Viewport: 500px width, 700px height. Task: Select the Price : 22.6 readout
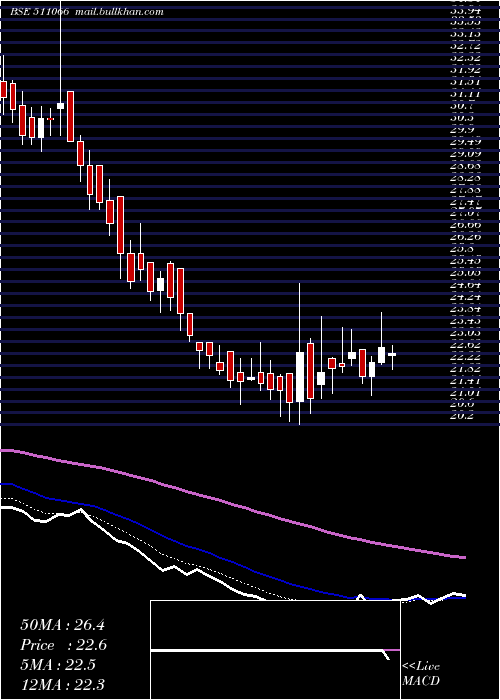click(63, 645)
